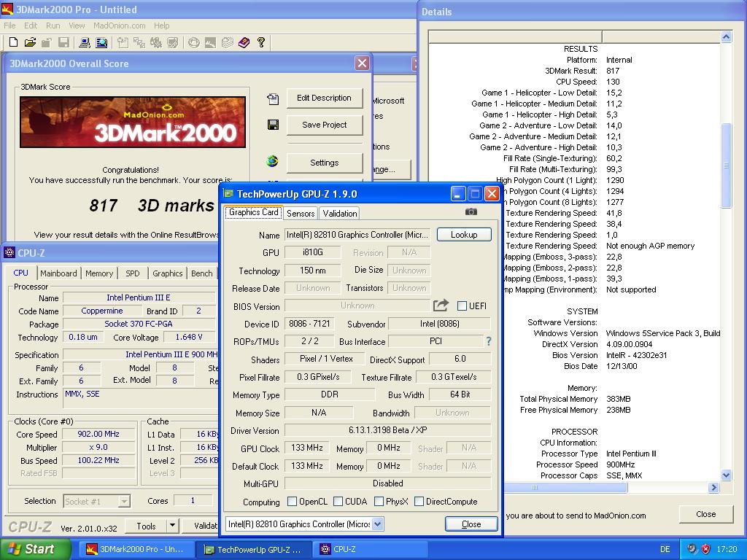This screenshot has height=560, width=747.
Task: Click the BIOS share export icon in GPU-Z
Action: (441, 305)
